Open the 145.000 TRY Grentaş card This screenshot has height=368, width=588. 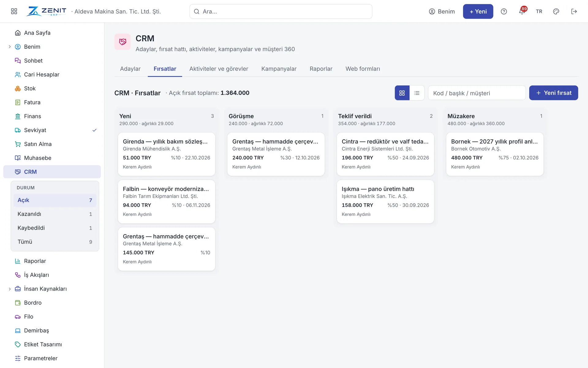point(167,249)
